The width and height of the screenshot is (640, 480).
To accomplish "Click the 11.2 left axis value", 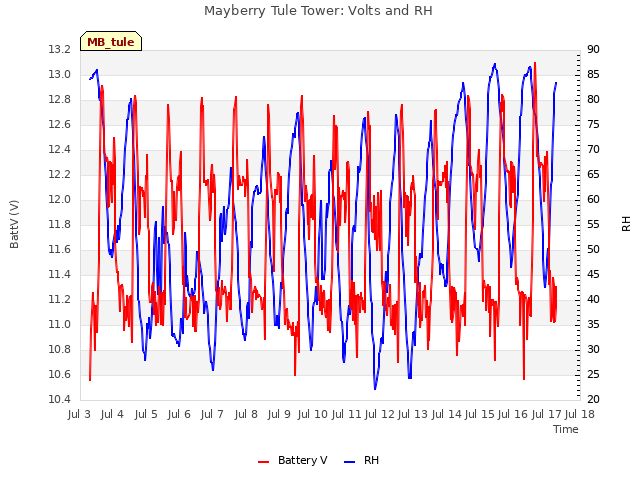I will 59,300.
